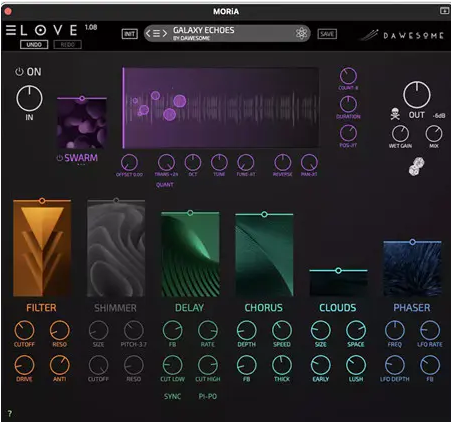Click the skull and crossbones icon
451x422 pixels.
(395, 114)
